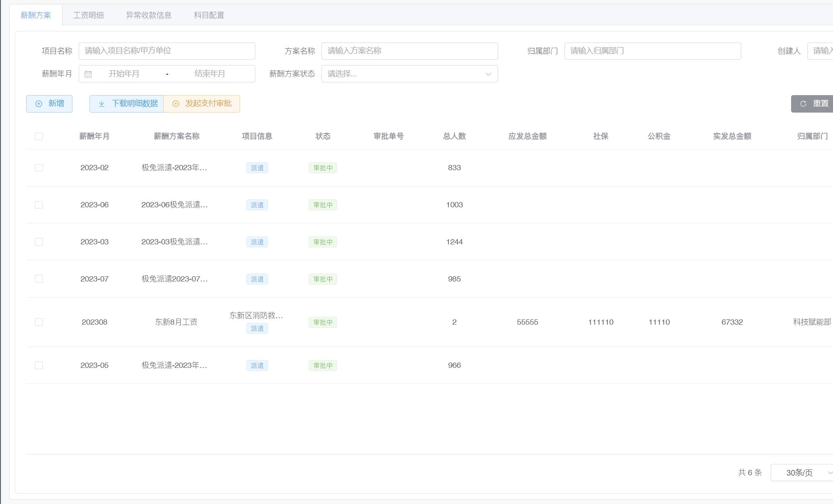The height and width of the screenshot is (504, 833).
Task: Click the plus icon on 新增 button
Action: [39, 104]
